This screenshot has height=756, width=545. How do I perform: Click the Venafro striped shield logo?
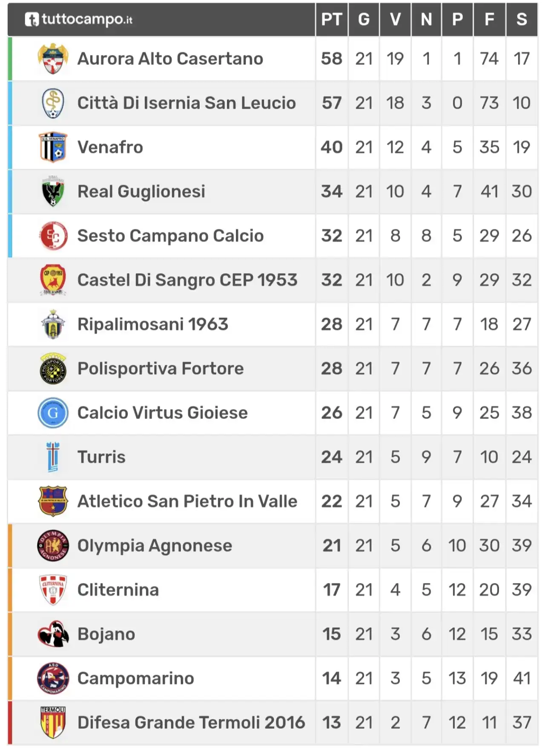tap(53, 147)
